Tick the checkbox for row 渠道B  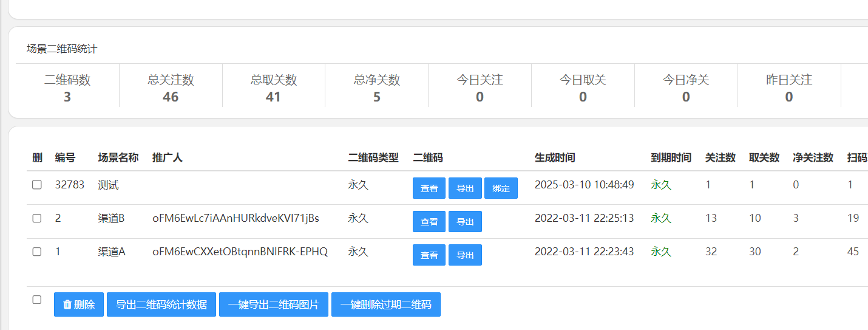pyautogui.click(x=37, y=218)
